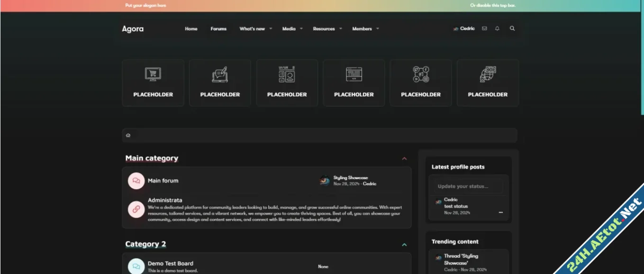The width and height of the screenshot is (644, 274).
Task: Click the UI/UX design placeholder tile
Action: pos(287,82)
